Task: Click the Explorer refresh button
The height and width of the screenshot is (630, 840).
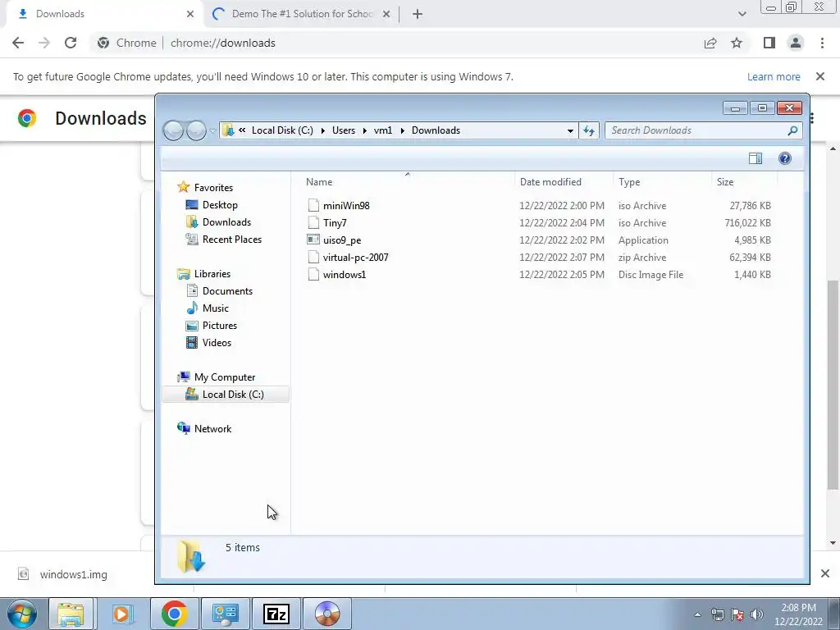Action: [x=589, y=130]
